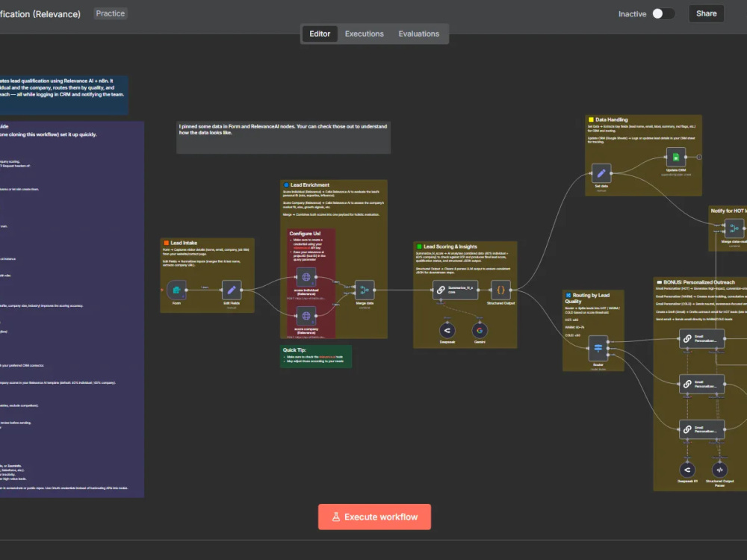Click the Deepseek R1 model node
Image resolution: width=747 pixels, height=560 pixels.
pyautogui.click(x=687, y=470)
